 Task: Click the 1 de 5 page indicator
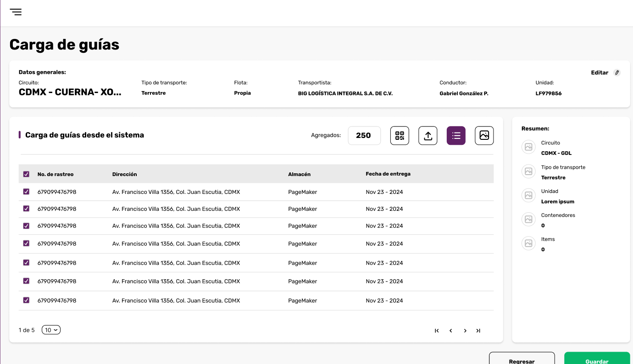point(27,330)
